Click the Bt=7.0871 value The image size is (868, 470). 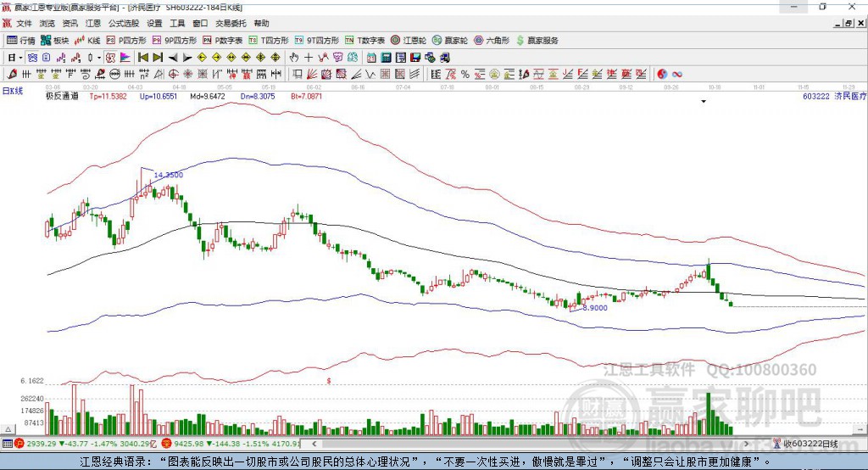(x=306, y=96)
